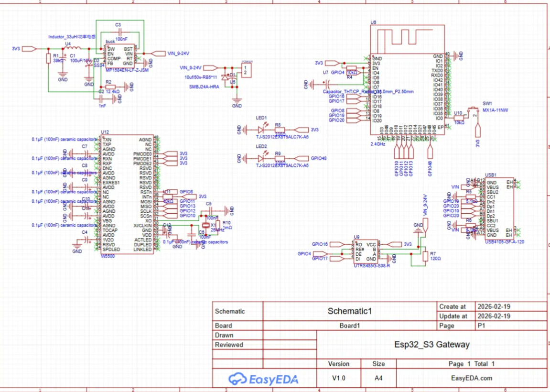Click the C3 100nF capacitor symbol
The image size is (550, 392).
[x=119, y=33]
